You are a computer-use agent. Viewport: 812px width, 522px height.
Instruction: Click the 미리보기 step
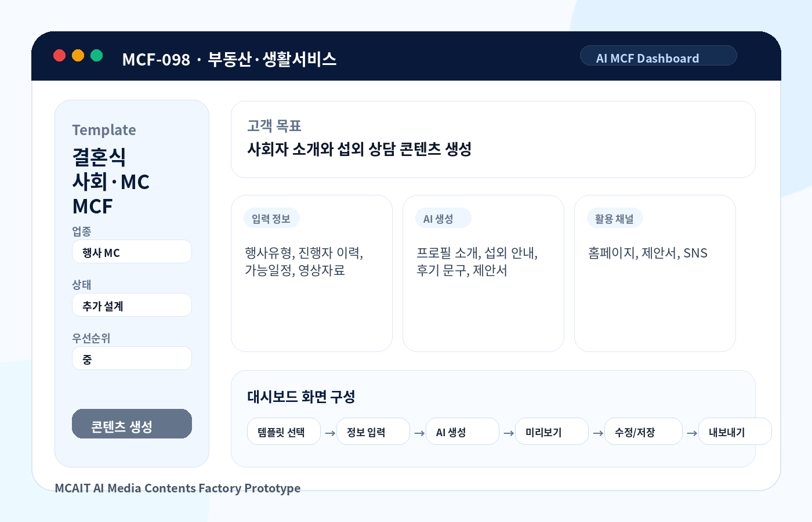point(552,432)
